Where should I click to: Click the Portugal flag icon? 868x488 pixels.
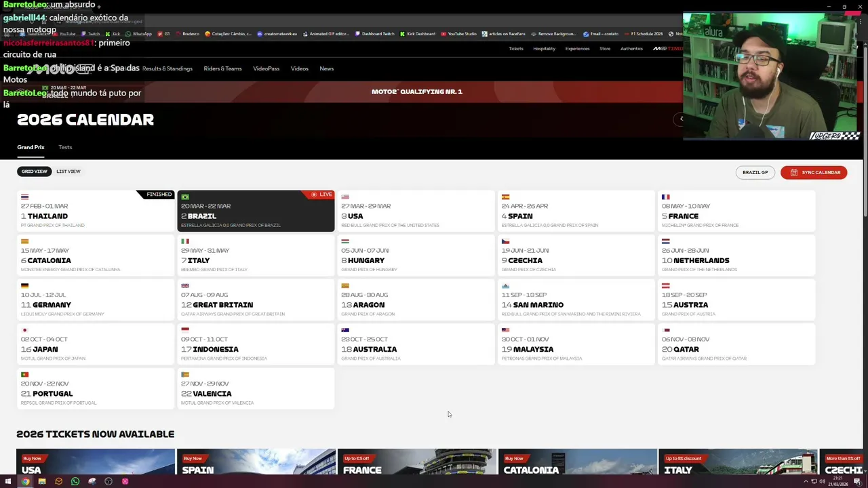[24, 375]
